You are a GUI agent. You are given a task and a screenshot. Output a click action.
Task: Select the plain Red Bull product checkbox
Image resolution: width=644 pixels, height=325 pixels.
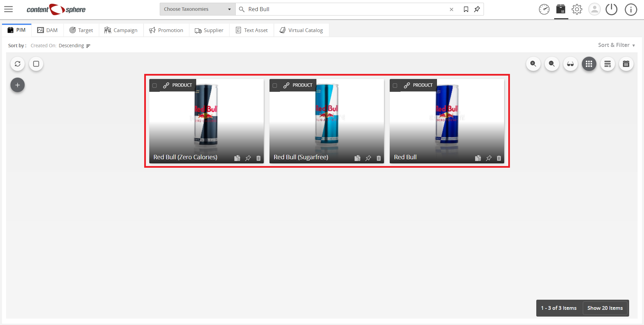click(395, 85)
